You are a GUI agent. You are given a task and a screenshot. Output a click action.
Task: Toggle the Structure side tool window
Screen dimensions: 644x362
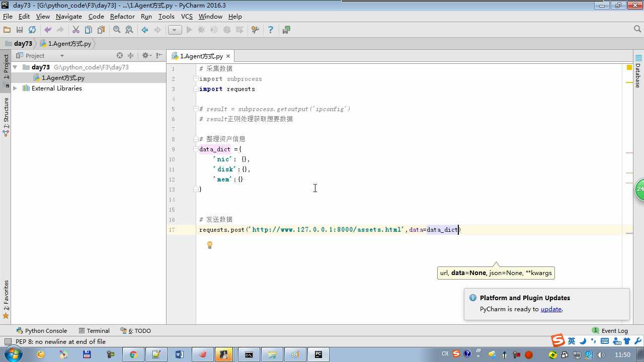6,117
